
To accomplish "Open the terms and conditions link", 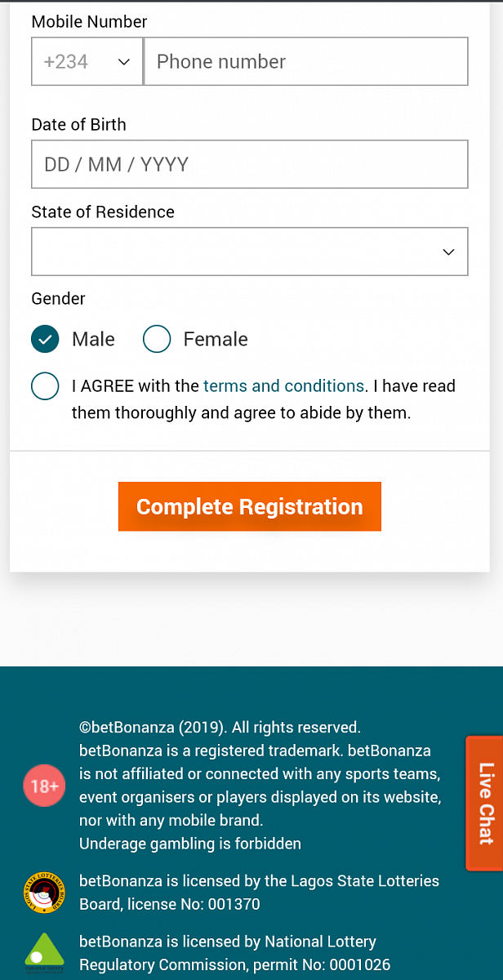I will [283, 386].
